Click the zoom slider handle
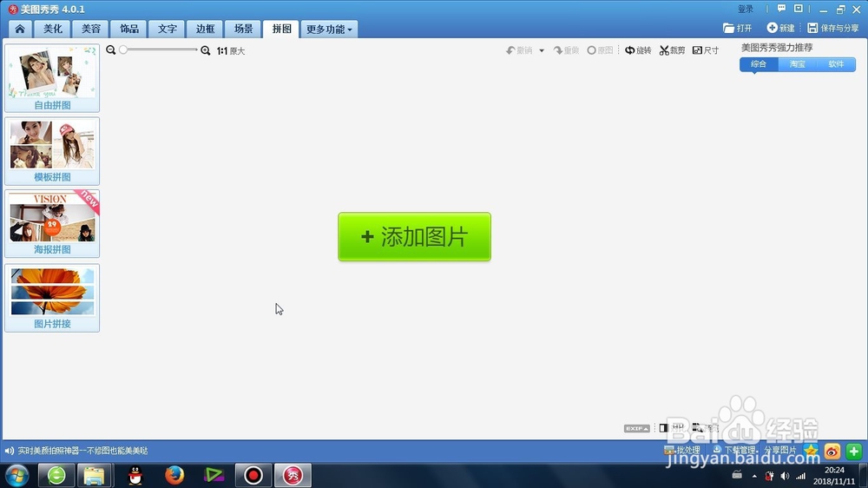 [123, 49]
